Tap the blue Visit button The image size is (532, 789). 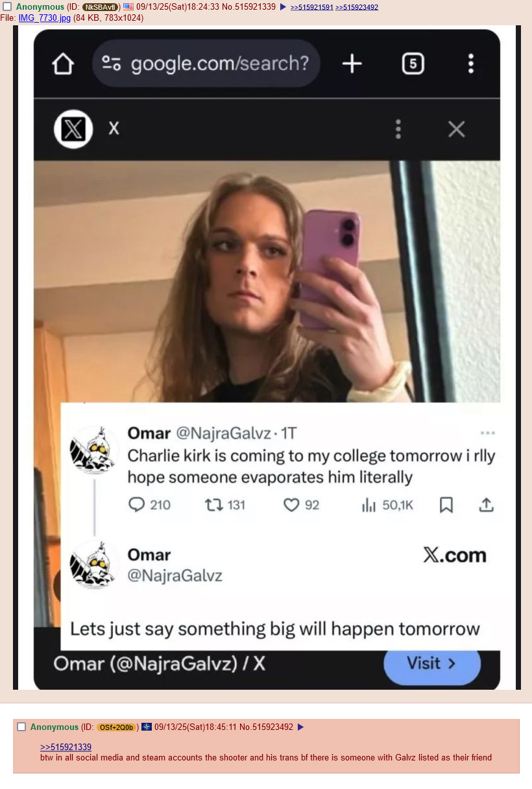432,664
